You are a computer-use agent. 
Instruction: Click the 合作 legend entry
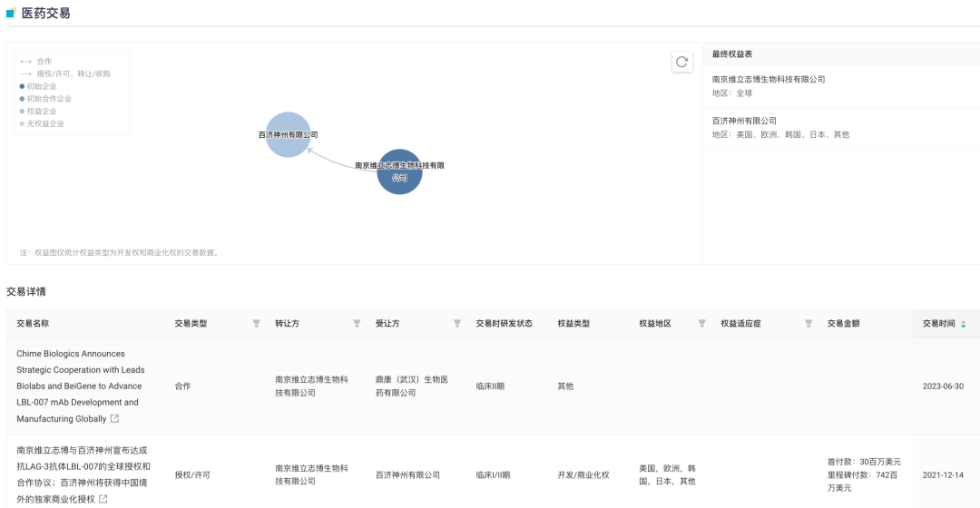pos(35,62)
